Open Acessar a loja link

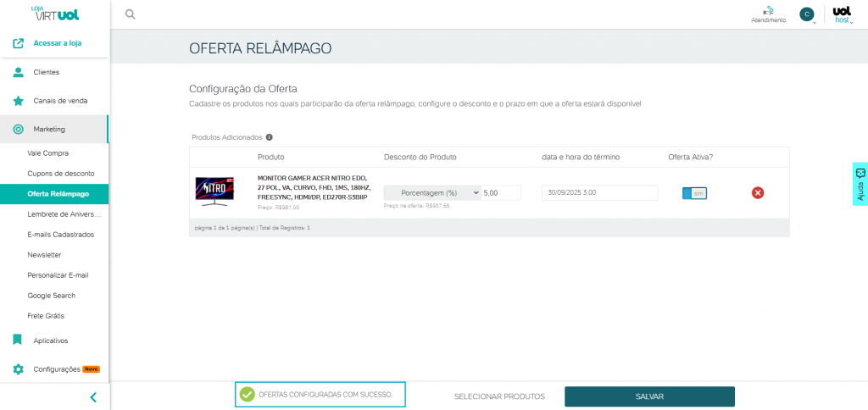[57, 43]
